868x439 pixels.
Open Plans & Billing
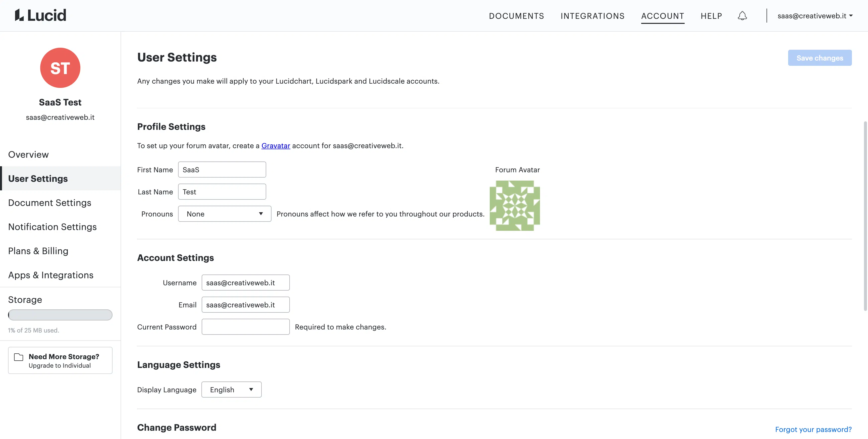[x=60, y=251]
